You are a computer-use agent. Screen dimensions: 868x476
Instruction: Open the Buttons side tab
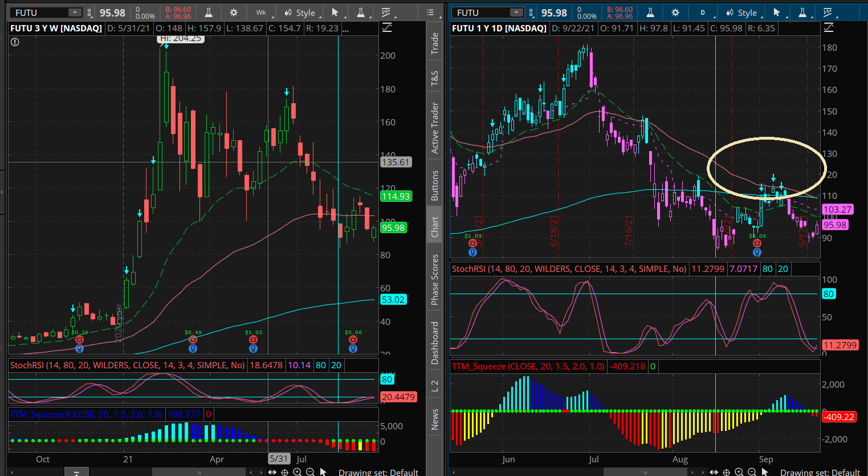[434, 186]
